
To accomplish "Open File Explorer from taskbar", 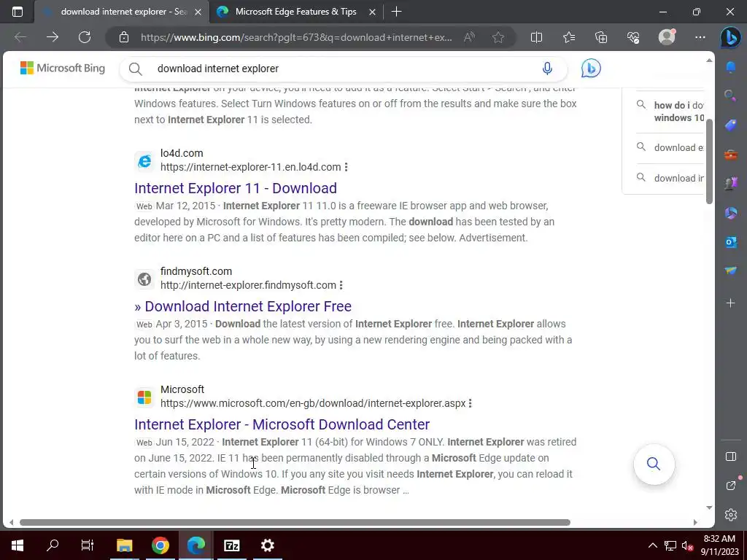I will coord(124,545).
